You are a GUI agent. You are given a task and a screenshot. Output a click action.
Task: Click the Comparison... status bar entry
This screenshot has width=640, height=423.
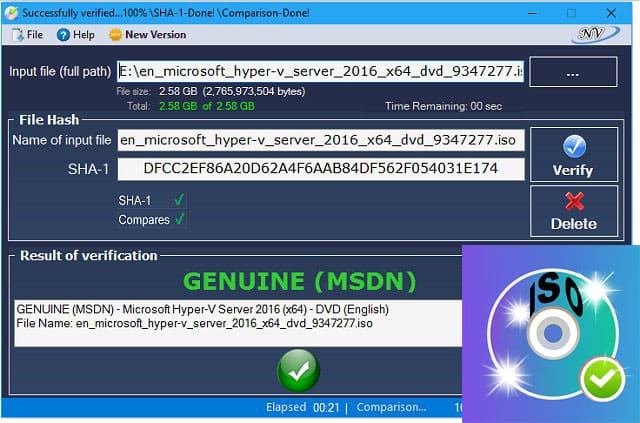391,407
